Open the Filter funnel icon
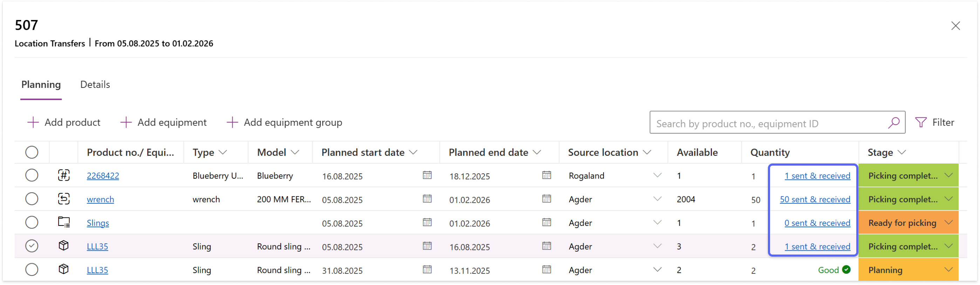Viewport: 980px width, 285px height. pyautogui.click(x=921, y=122)
